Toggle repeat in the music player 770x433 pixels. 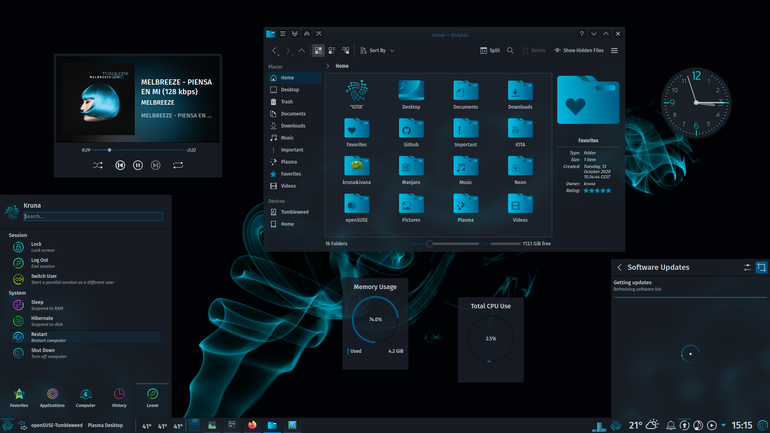[x=178, y=165]
